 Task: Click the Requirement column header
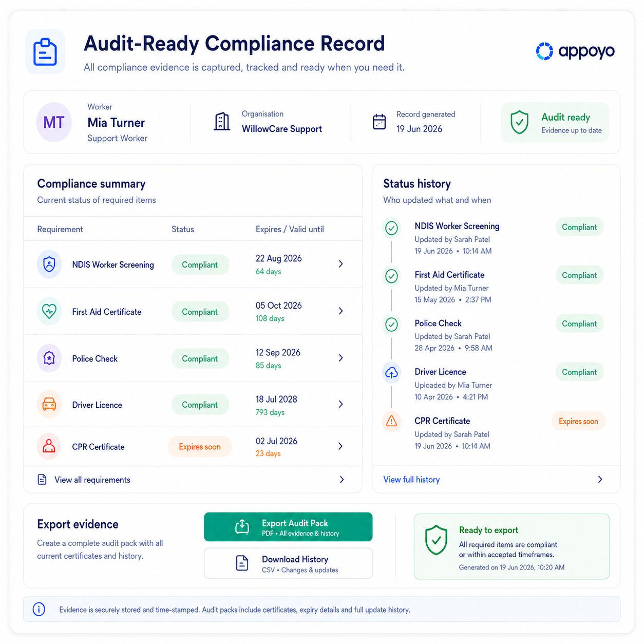(x=60, y=229)
